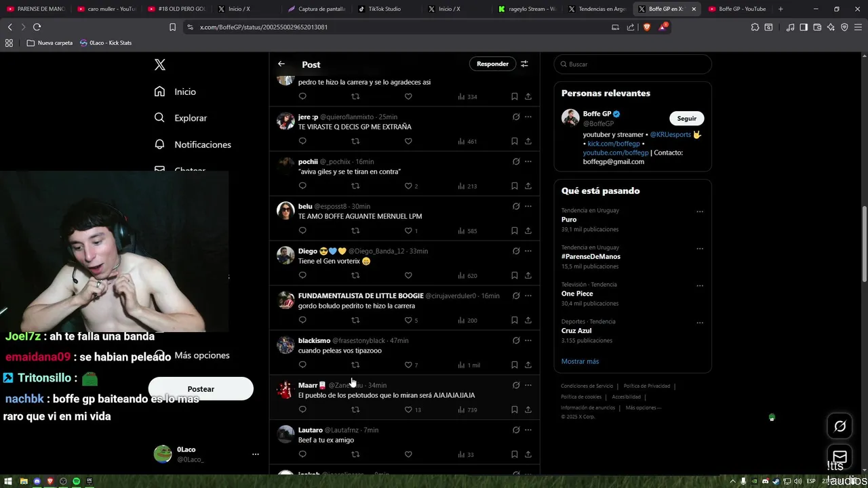This screenshot has width=868, height=488.
Task: Switch to Tendencias en Argentina tab
Action: point(595,9)
